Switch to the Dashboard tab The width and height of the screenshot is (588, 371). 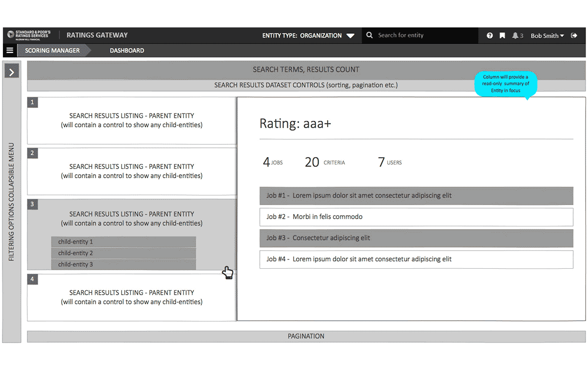(x=127, y=50)
